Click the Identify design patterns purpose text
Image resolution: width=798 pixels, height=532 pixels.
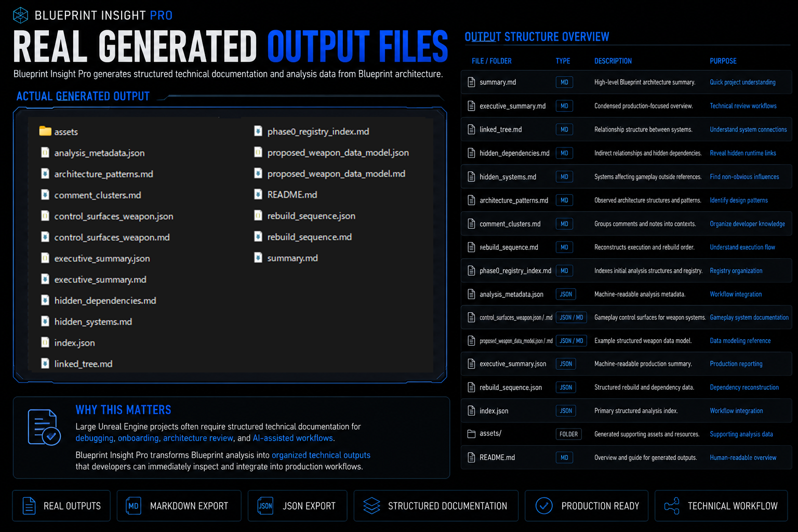(739, 201)
